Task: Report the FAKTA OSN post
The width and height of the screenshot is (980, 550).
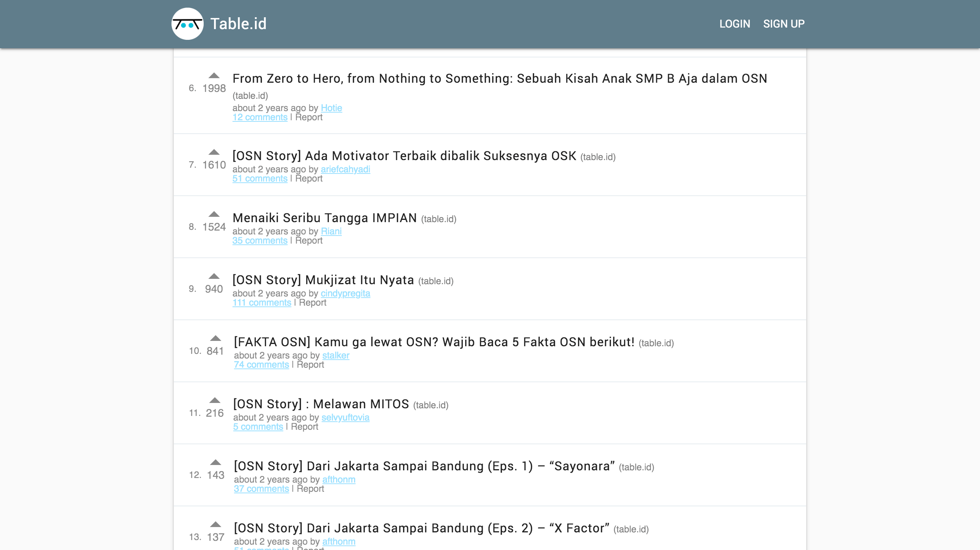Action: tap(310, 365)
